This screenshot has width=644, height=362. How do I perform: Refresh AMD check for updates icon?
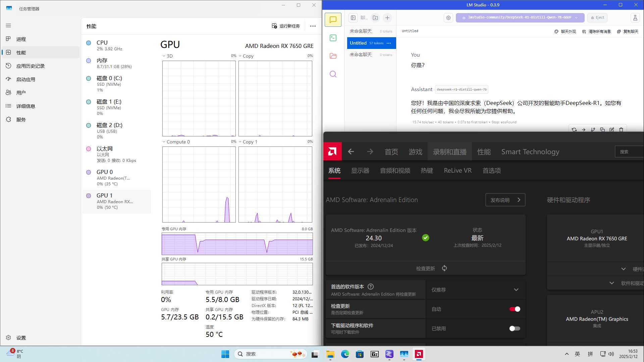tap(444, 268)
